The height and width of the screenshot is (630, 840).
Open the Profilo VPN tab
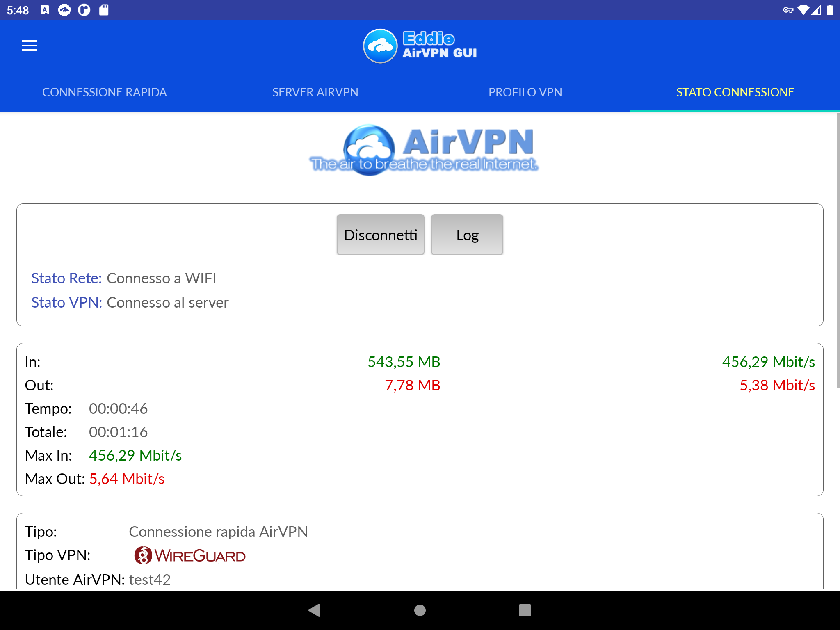click(525, 92)
